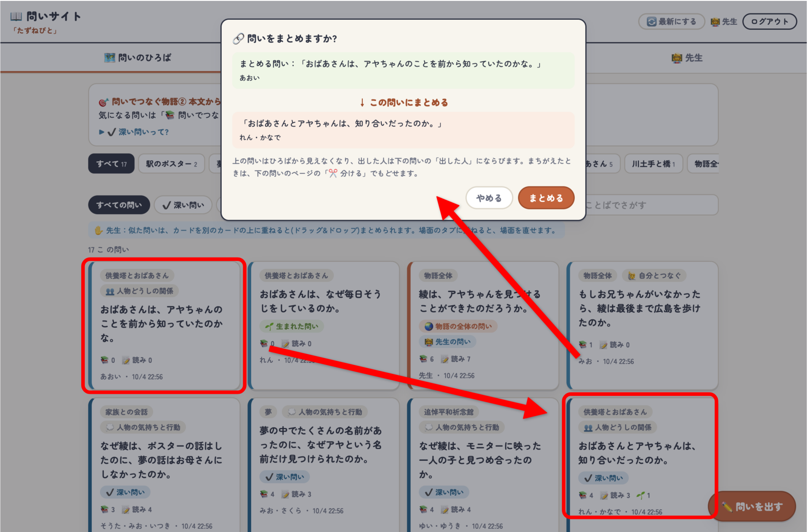The image size is (808, 532).
Task: Confirm merge with the まとめる button
Action: pyautogui.click(x=546, y=198)
